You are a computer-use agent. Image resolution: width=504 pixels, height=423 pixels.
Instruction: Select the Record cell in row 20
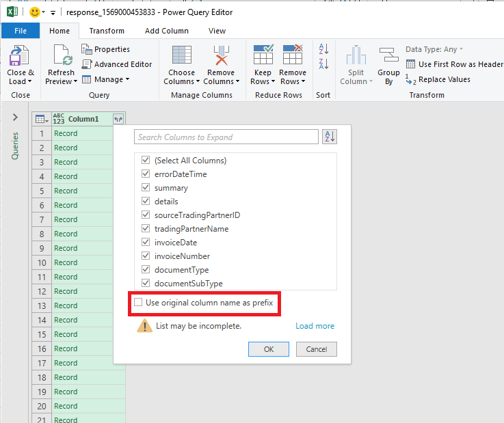(x=88, y=407)
